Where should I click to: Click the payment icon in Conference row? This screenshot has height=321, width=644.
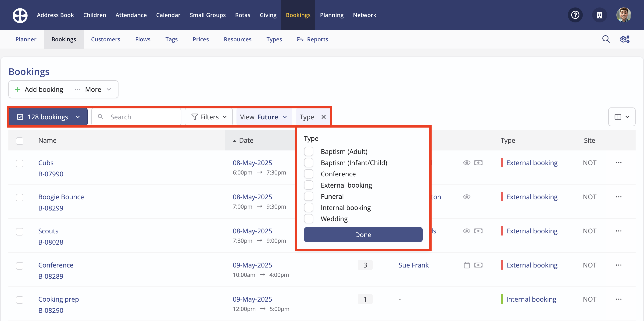pyautogui.click(x=478, y=265)
